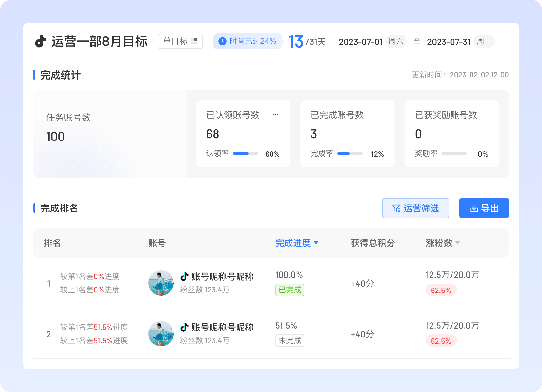
Task: Click the clock icon in 时间已过24% badge
Action: [x=223, y=41]
